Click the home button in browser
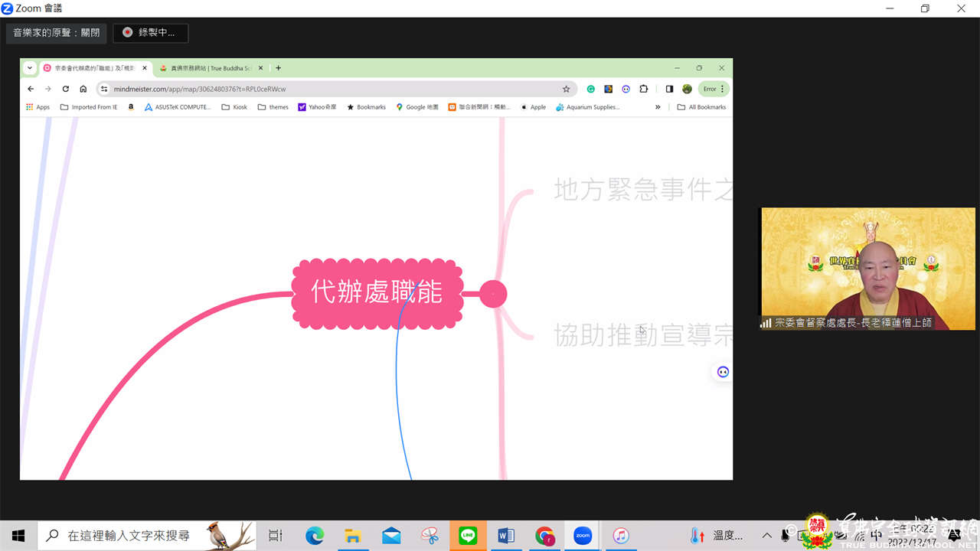980x551 pixels. click(x=83, y=89)
